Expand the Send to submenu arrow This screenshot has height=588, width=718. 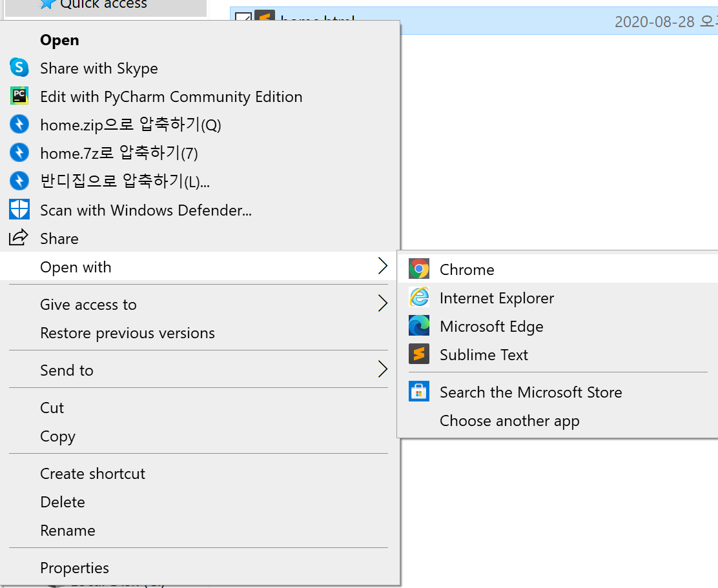(x=383, y=370)
